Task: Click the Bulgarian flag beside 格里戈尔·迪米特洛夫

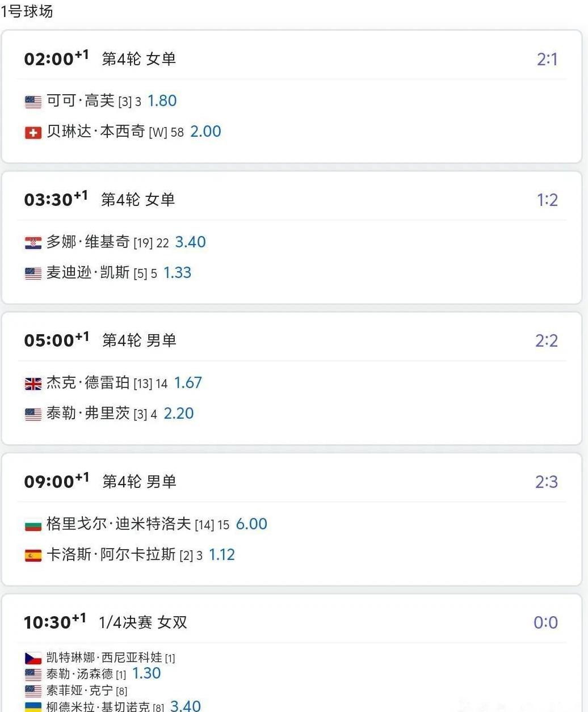Action: [x=33, y=525]
